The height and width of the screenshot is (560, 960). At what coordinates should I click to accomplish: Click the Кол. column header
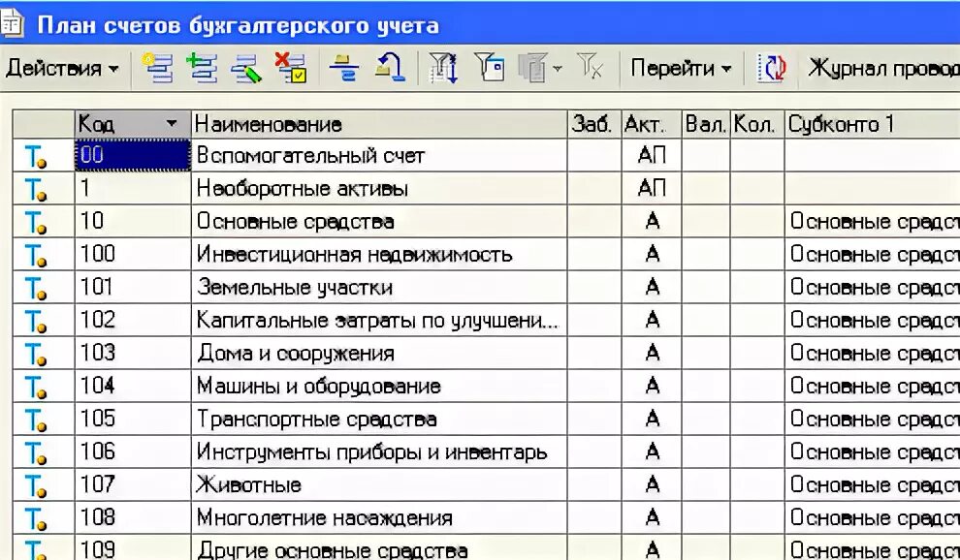coord(757,124)
